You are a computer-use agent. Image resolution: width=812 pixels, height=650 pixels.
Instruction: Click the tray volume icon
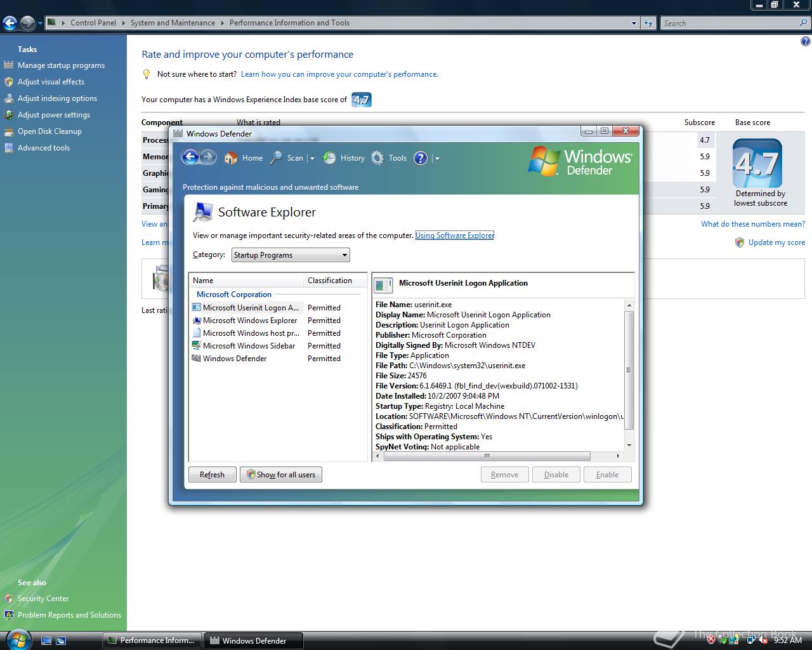pos(763,640)
